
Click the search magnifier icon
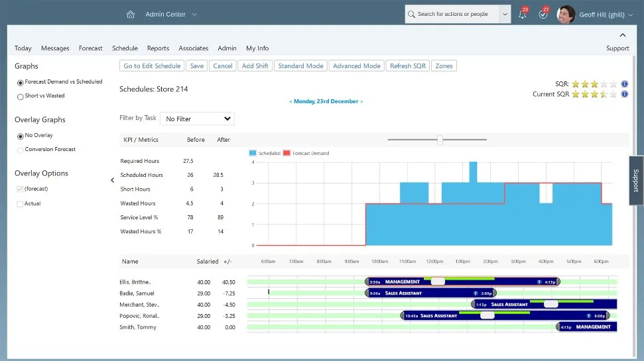coord(412,14)
